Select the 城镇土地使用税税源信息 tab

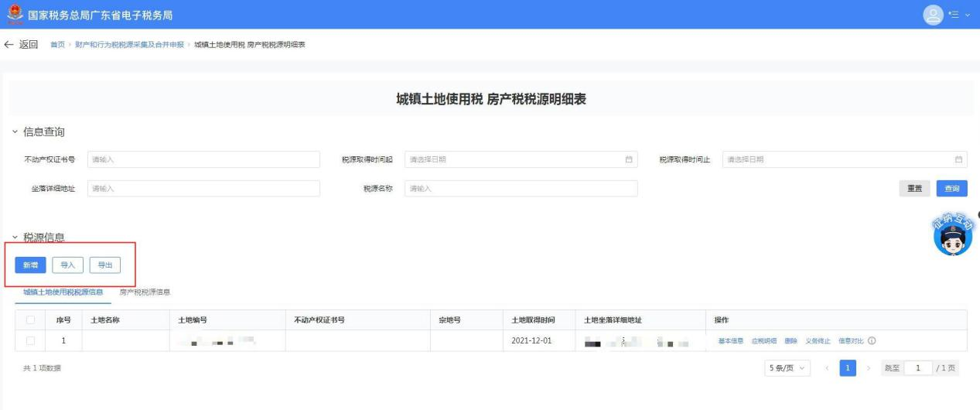click(x=63, y=292)
